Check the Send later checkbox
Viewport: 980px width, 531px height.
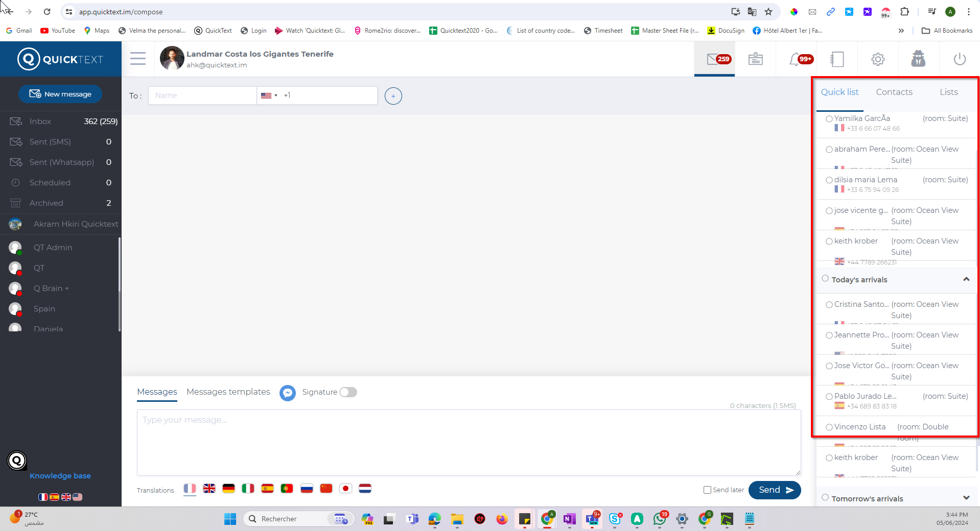point(707,490)
